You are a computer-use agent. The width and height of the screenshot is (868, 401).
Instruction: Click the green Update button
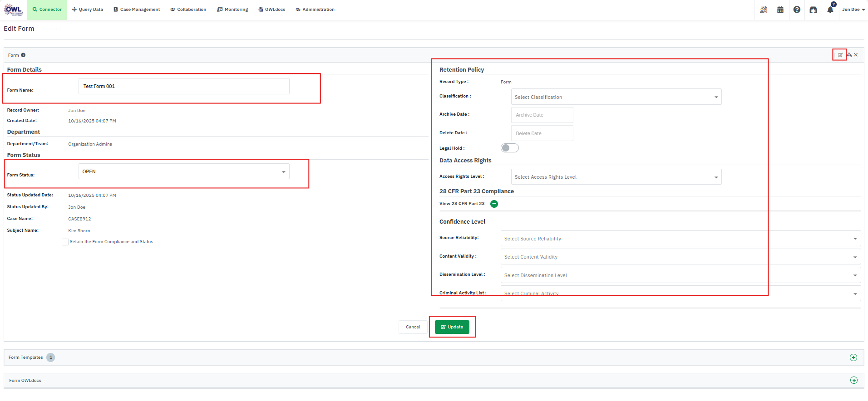452,327
